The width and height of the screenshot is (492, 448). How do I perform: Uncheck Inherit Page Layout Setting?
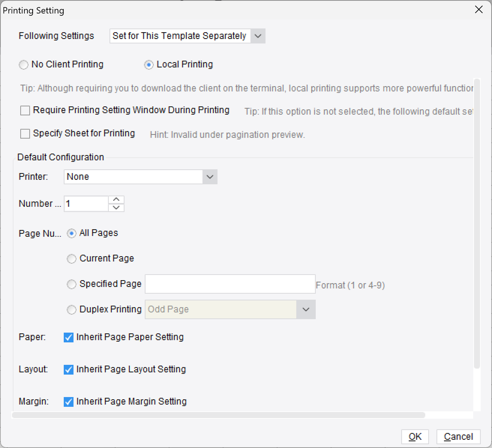pyautogui.click(x=68, y=369)
